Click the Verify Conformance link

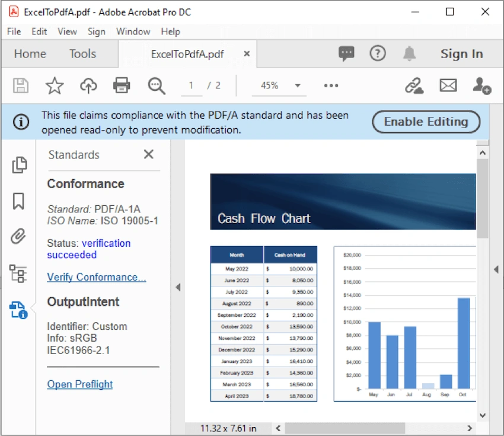pos(97,277)
